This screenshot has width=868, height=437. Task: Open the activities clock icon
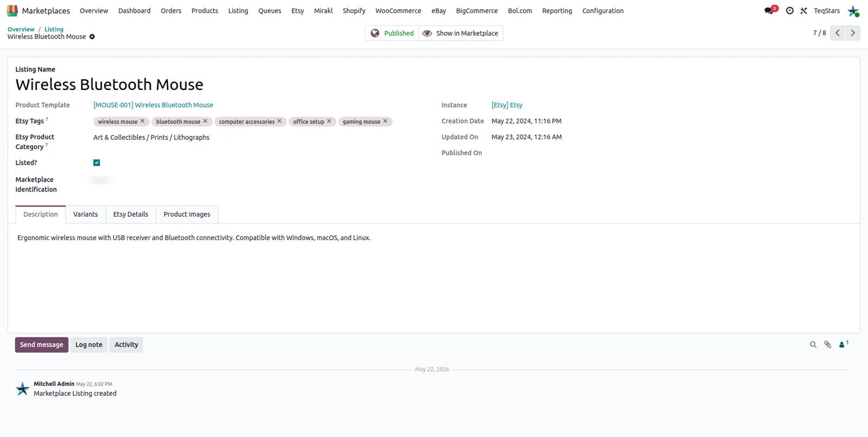(x=790, y=11)
